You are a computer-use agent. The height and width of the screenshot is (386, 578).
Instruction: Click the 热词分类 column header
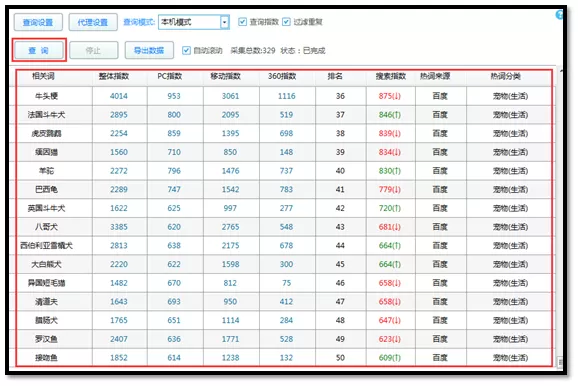click(x=505, y=76)
